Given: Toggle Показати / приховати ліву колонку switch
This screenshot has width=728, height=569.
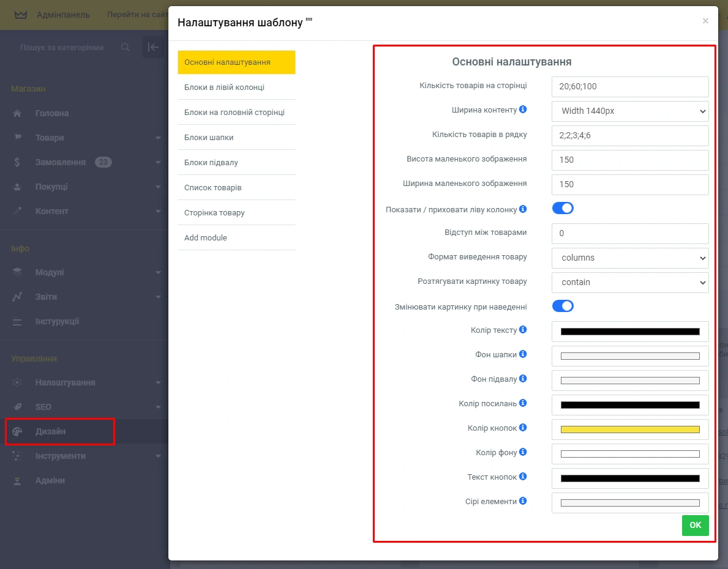Looking at the screenshot, I should 563,209.
